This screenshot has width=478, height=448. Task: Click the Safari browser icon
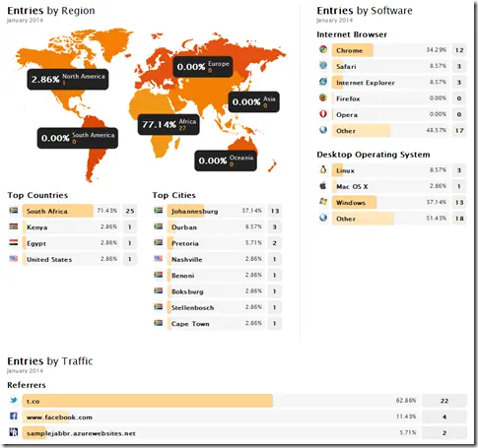[323, 65]
